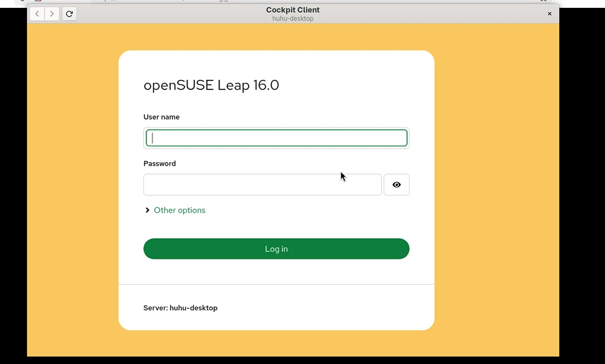
Task: Click the Cockpit Client window title
Action: pyautogui.click(x=293, y=10)
